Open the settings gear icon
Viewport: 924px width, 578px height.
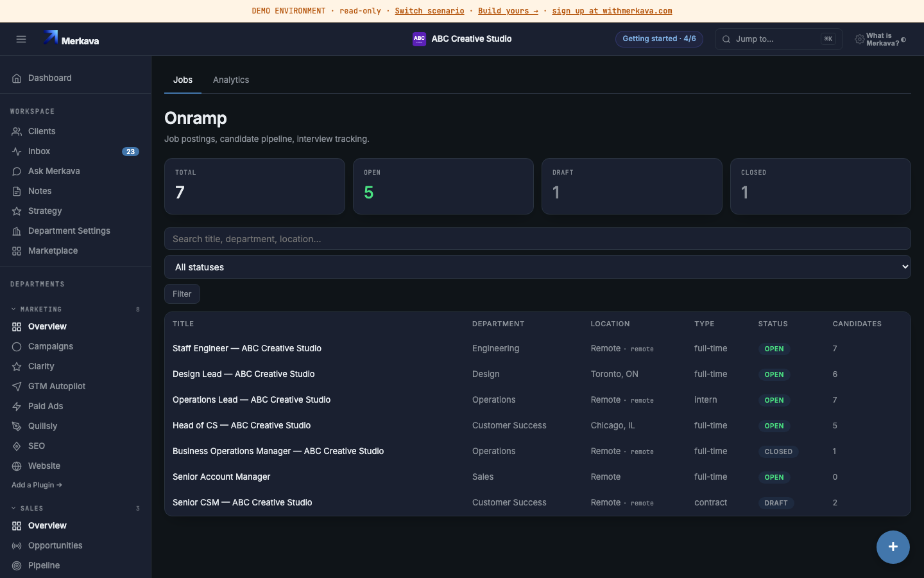click(859, 40)
